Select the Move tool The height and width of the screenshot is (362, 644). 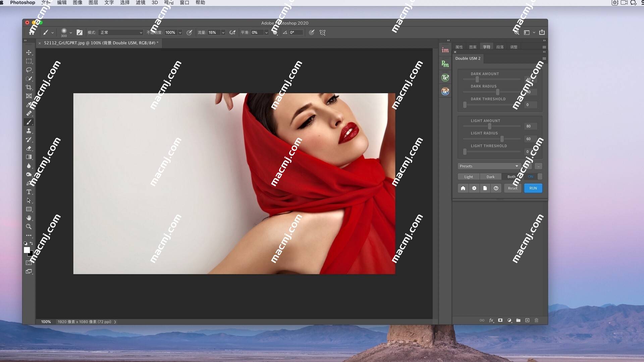(x=29, y=52)
